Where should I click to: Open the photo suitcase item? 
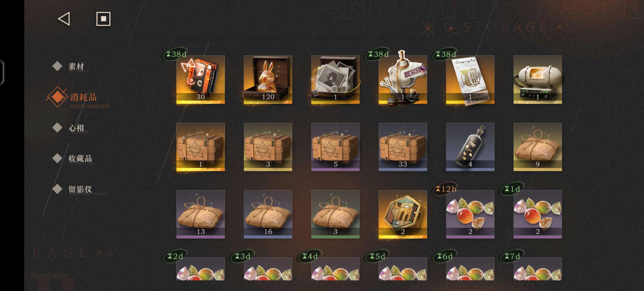coord(335,79)
